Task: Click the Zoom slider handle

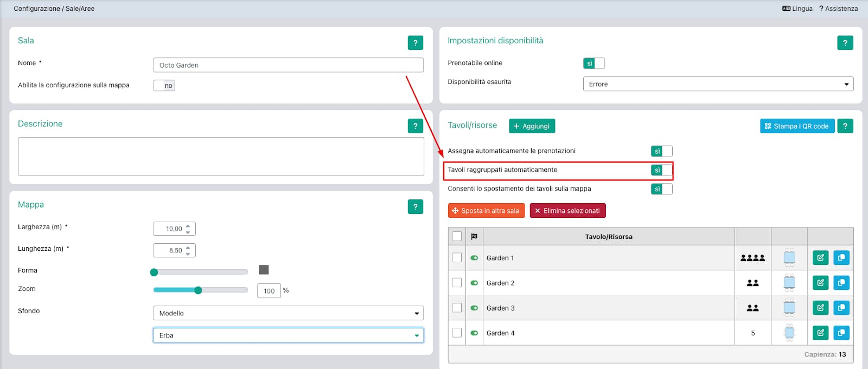Action: (198, 290)
